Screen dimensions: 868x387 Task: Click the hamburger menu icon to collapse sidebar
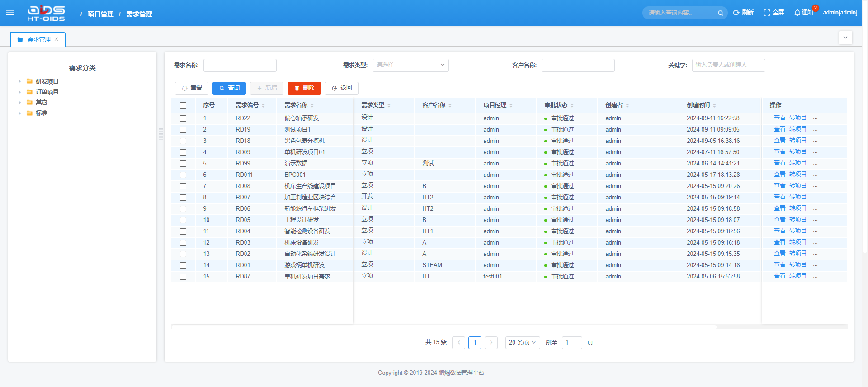10,13
